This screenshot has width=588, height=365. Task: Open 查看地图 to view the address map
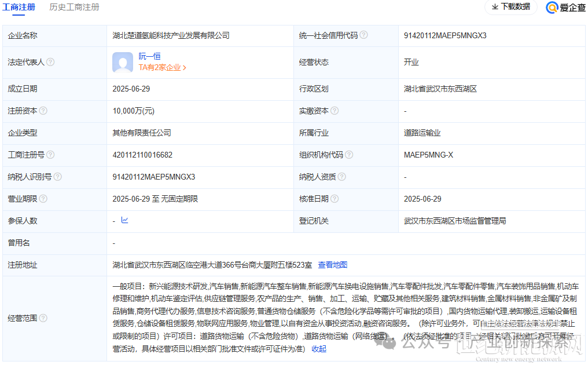tap(332, 265)
